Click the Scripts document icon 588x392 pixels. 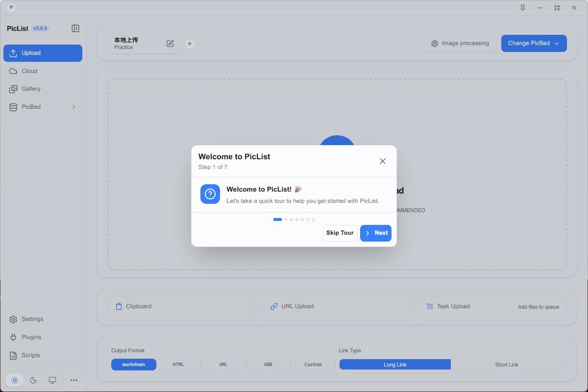point(13,355)
